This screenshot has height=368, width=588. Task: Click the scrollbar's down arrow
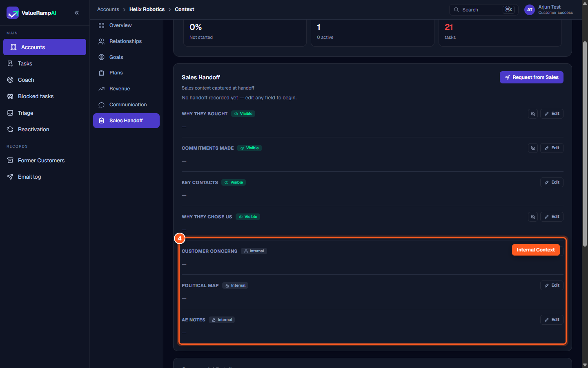(585, 365)
